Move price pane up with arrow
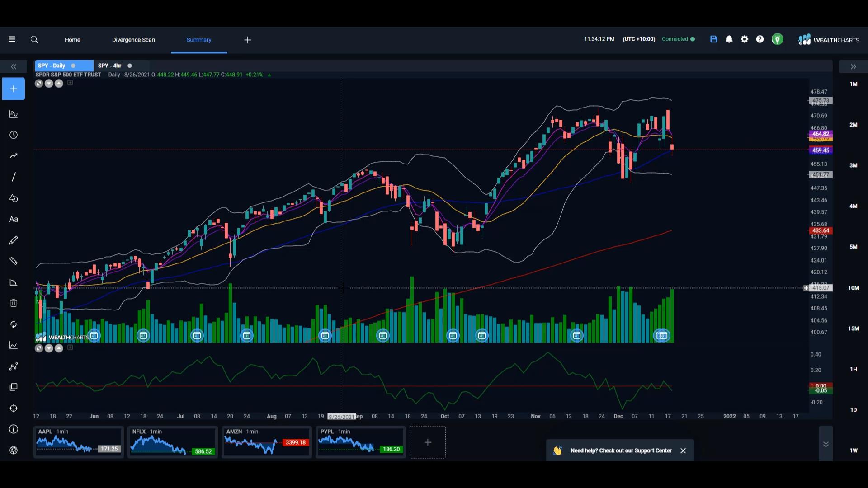The image size is (868, 488). point(59,84)
